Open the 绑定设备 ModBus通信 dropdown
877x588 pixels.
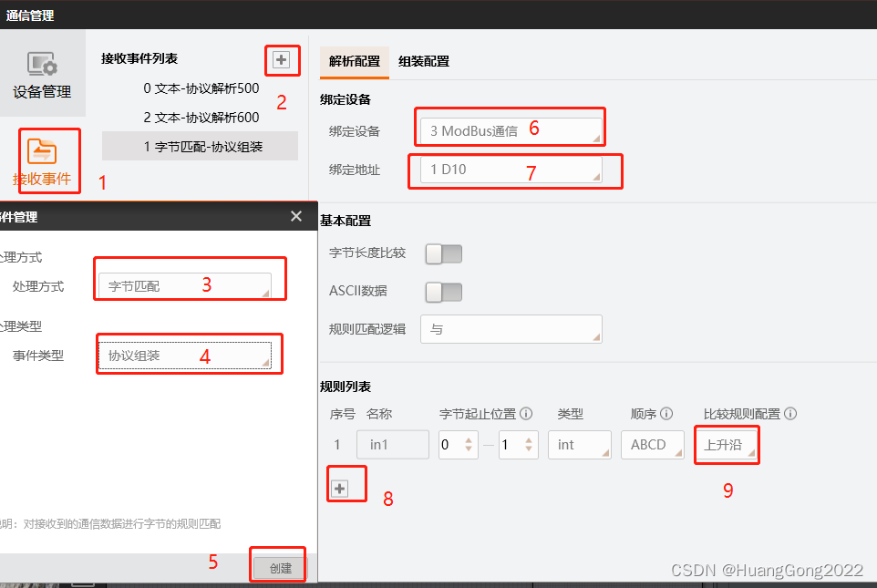pos(511,131)
